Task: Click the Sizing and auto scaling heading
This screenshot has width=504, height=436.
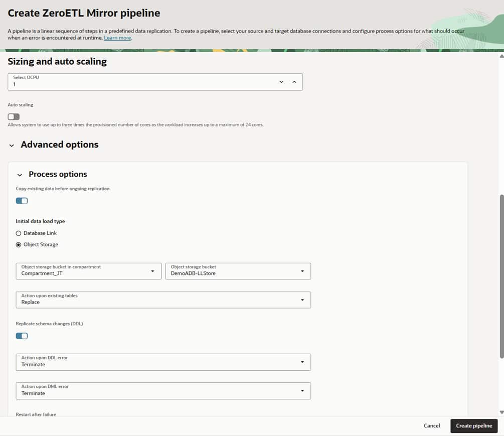Action: tap(57, 61)
